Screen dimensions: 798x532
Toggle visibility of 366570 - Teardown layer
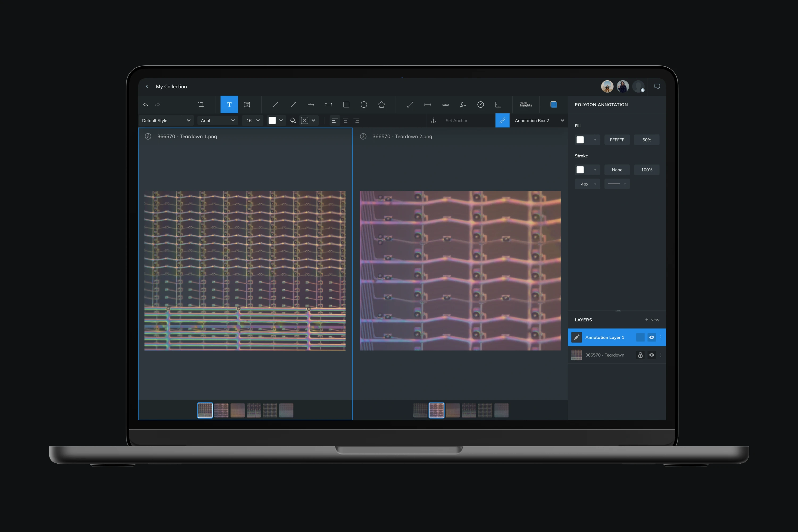click(x=651, y=355)
